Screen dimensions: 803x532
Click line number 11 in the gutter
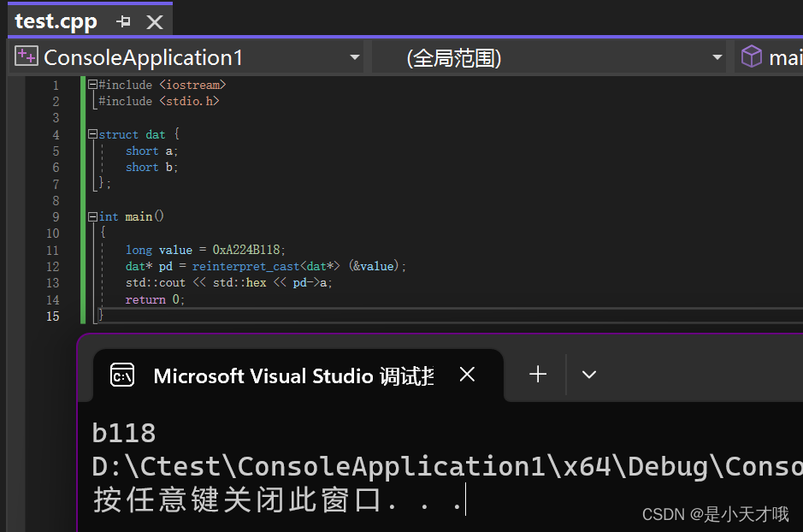52,249
